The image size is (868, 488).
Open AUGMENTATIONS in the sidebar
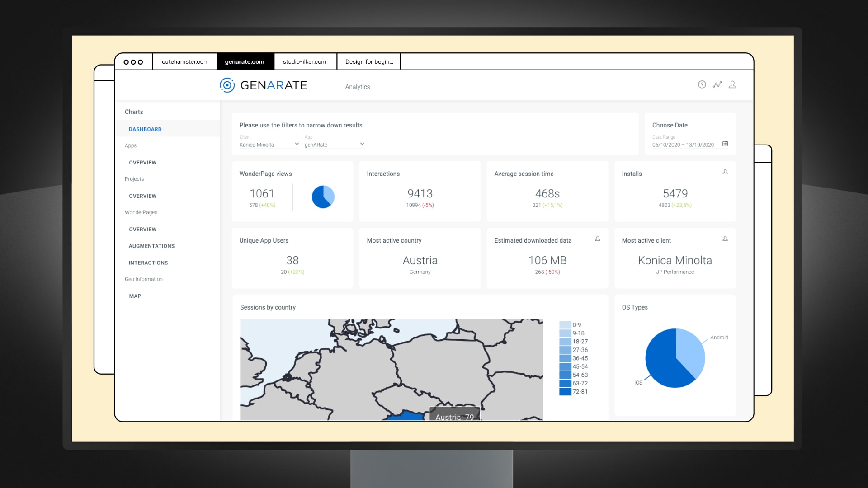(151, 246)
